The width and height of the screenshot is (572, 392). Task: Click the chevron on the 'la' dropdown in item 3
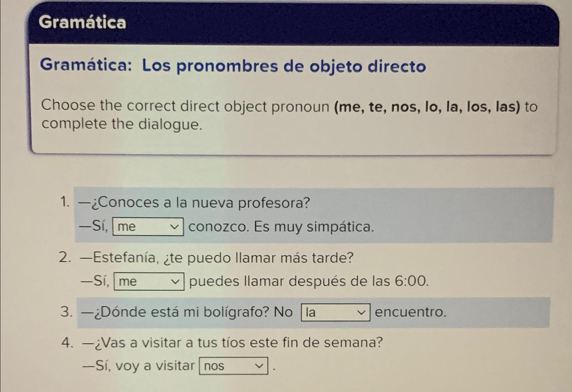click(x=361, y=313)
